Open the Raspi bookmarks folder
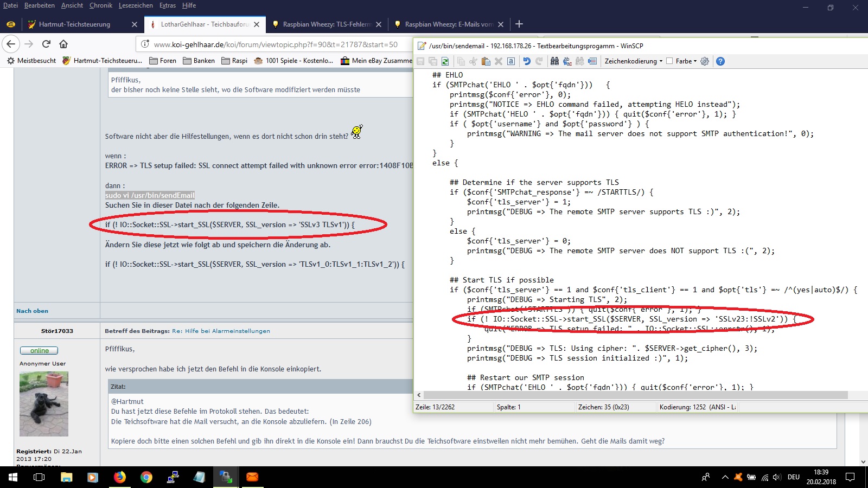The width and height of the screenshot is (868, 488). [234, 61]
